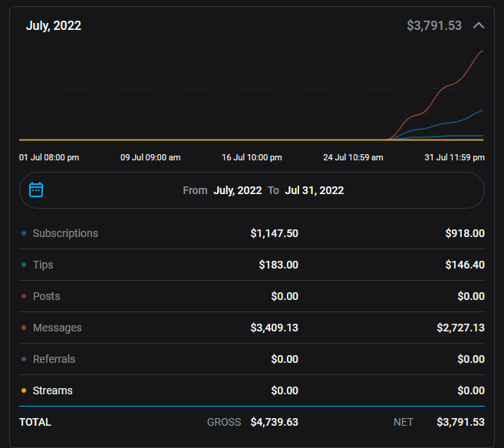The image size is (504, 448).
Task: Click the blue Subscriptions legend dot
Action: click(24, 233)
